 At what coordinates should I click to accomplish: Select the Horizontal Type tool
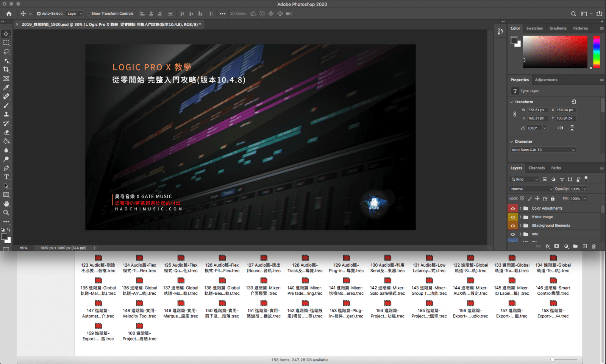point(6,177)
